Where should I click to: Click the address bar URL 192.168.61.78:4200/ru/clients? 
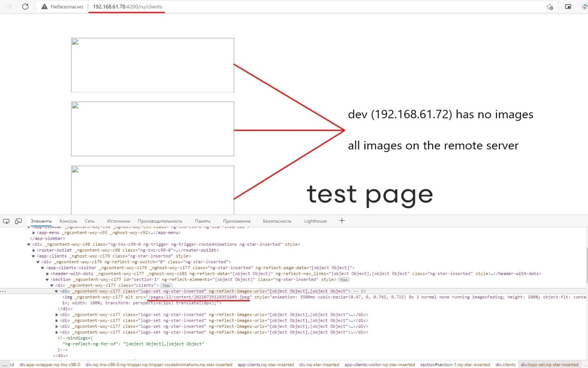[127, 7]
